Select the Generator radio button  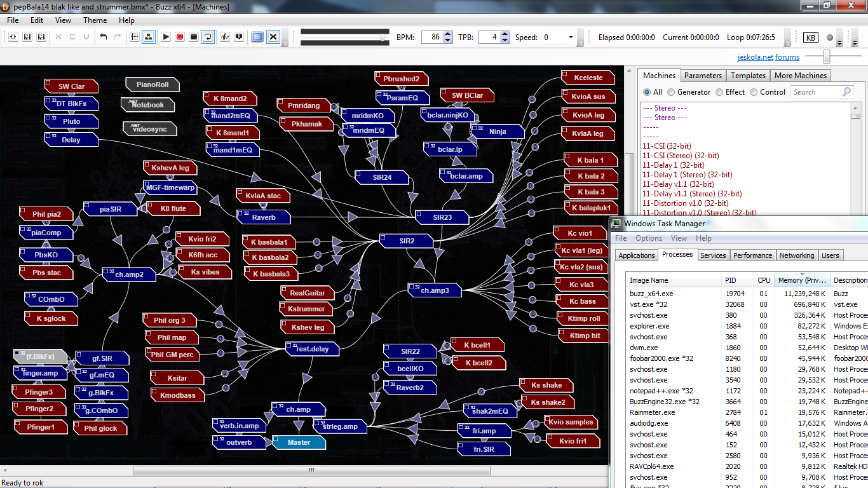pyautogui.click(x=671, y=92)
